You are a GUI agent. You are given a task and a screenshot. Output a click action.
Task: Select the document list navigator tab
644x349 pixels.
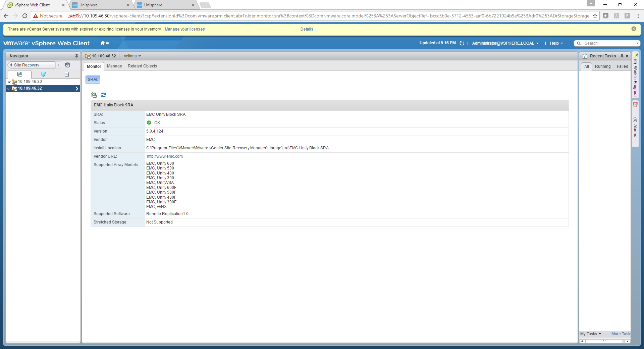pyautogui.click(x=67, y=74)
